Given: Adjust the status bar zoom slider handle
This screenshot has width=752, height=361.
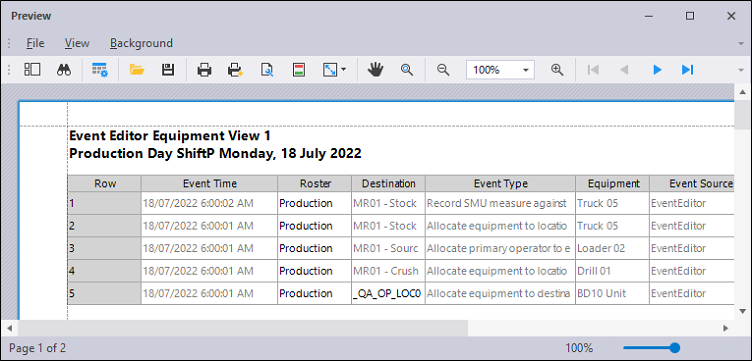Looking at the screenshot, I should click(675, 348).
